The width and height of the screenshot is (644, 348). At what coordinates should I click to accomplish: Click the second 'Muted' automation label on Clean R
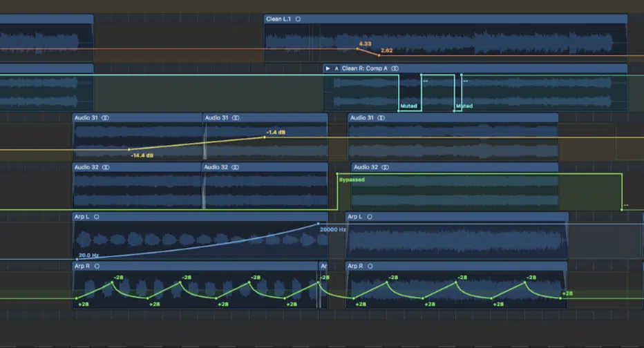(464, 106)
